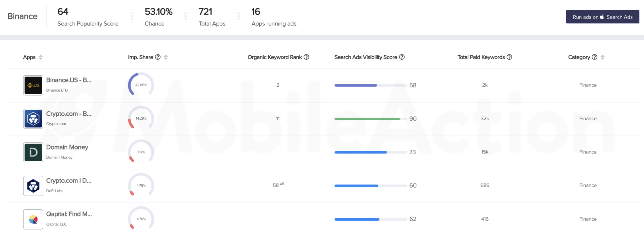
Task: Click 2k paid keywords for Binance.US
Action: 485,85
